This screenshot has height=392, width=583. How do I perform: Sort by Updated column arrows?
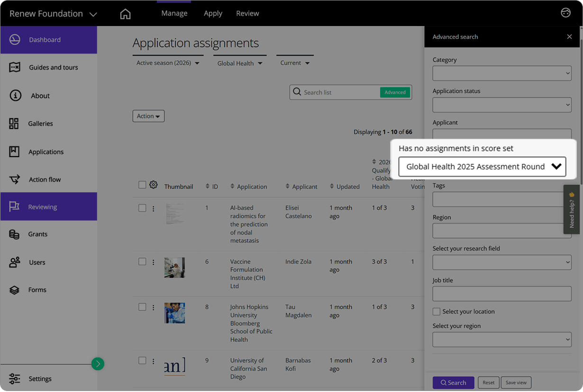pyautogui.click(x=332, y=187)
